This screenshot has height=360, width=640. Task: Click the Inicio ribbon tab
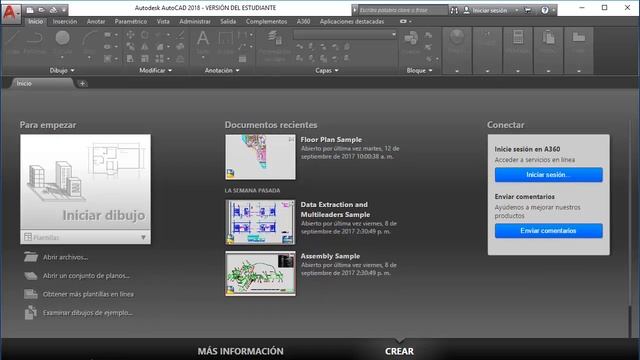tap(36, 22)
